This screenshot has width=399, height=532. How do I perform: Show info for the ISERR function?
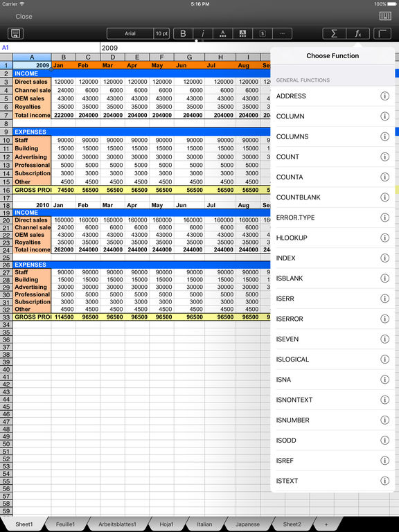384,299
